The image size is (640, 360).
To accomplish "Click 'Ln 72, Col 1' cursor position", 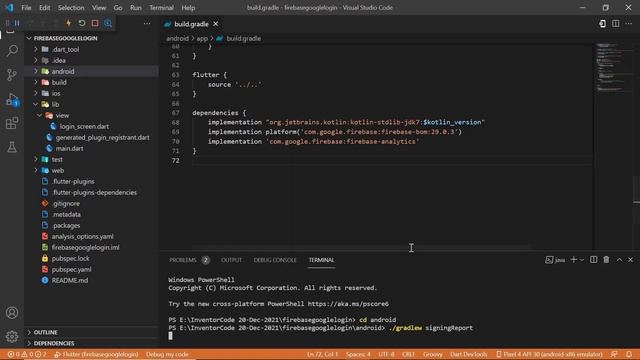I will (322, 354).
